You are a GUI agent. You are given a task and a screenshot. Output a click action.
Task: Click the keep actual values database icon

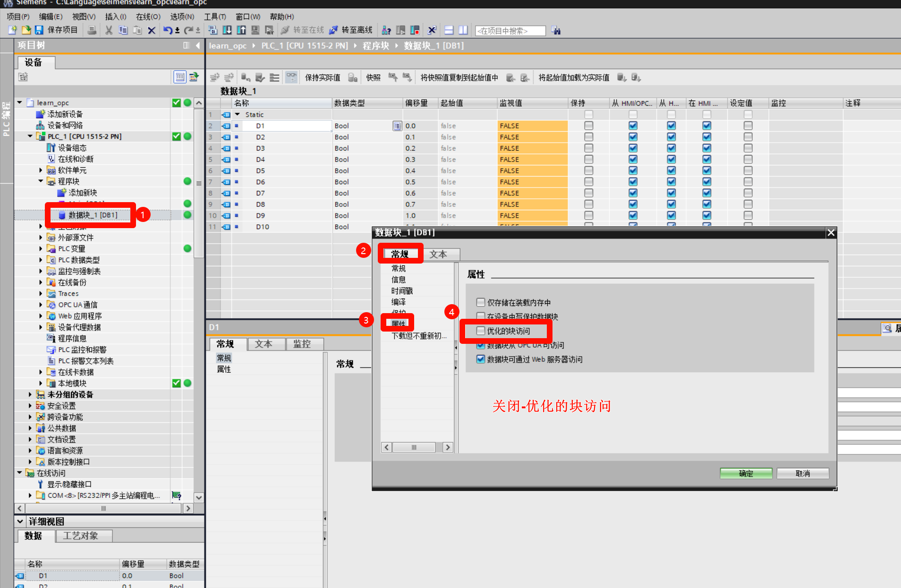click(x=353, y=77)
